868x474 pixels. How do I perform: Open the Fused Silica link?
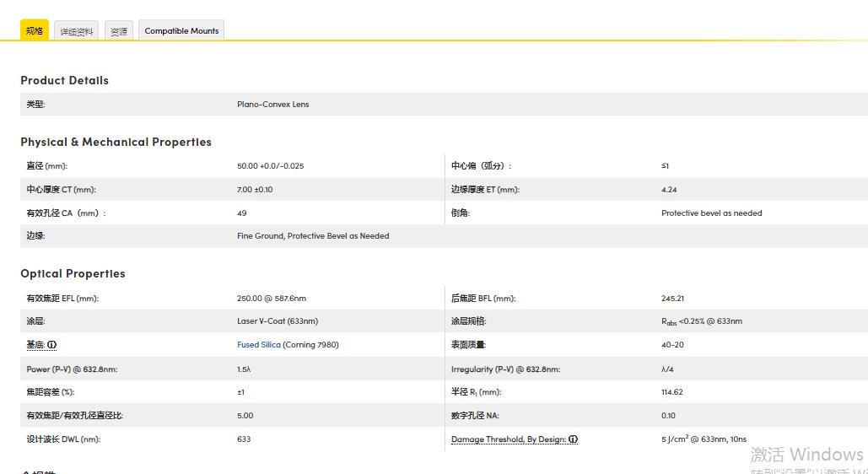point(259,345)
